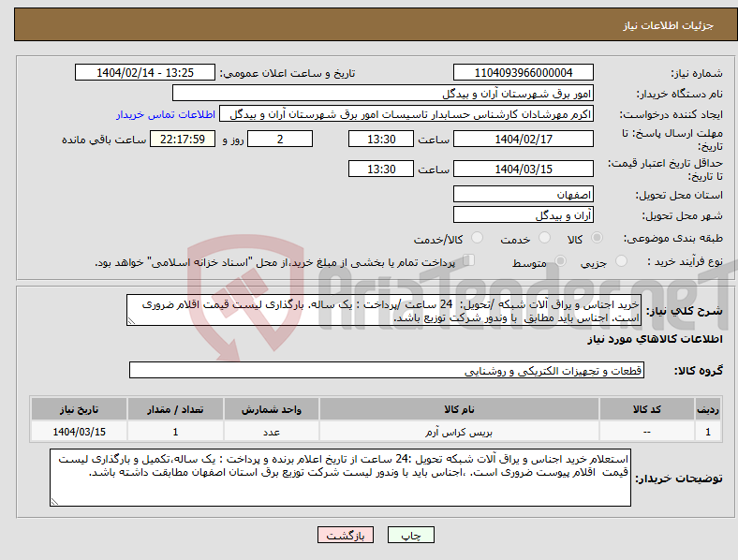Click the تعداد / مقدار column header
This screenshot has width=738, height=560.
[x=175, y=409]
